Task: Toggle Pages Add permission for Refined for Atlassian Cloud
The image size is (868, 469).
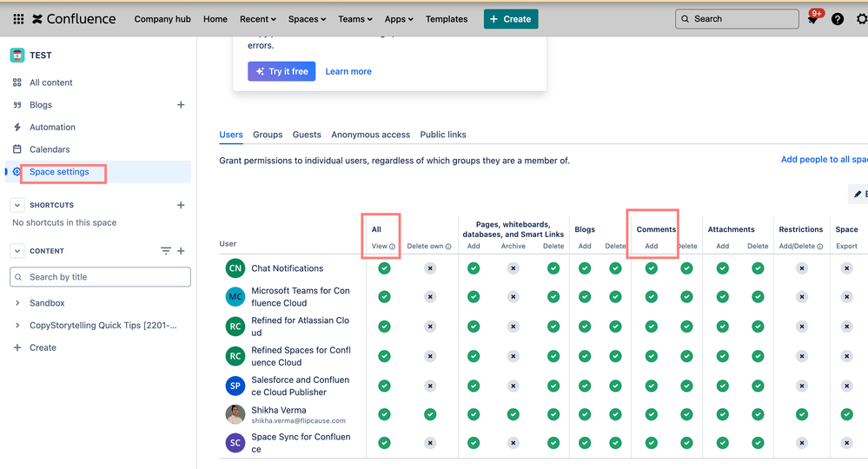Action: click(474, 327)
